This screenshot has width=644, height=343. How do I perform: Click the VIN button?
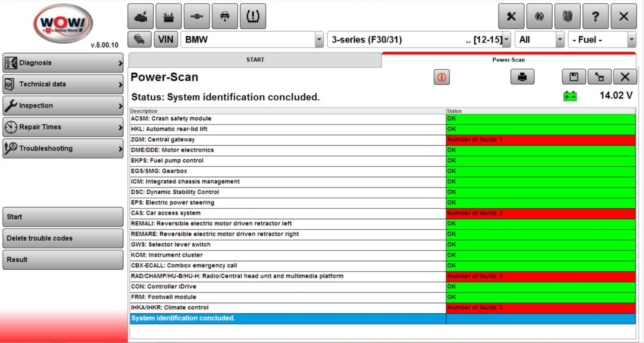pos(165,40)
